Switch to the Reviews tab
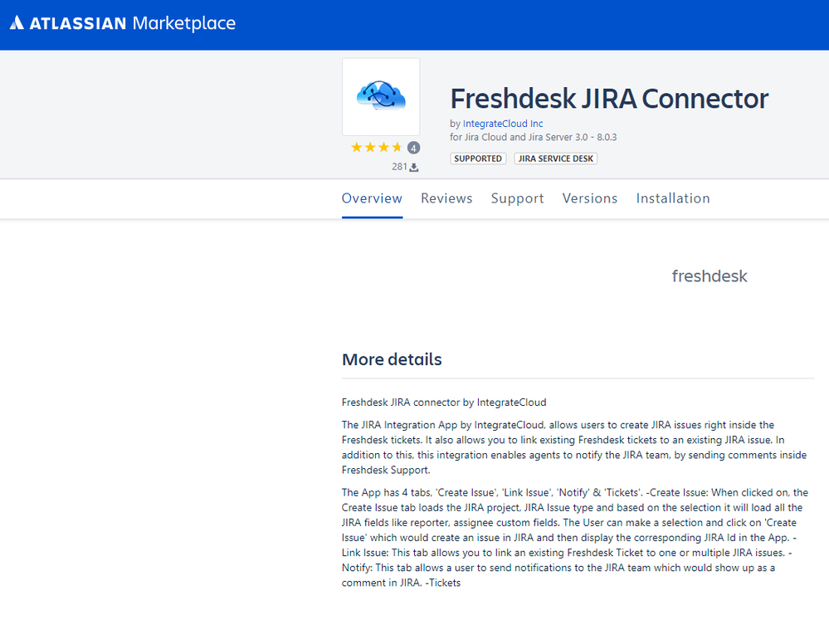 tap(446, 198)
